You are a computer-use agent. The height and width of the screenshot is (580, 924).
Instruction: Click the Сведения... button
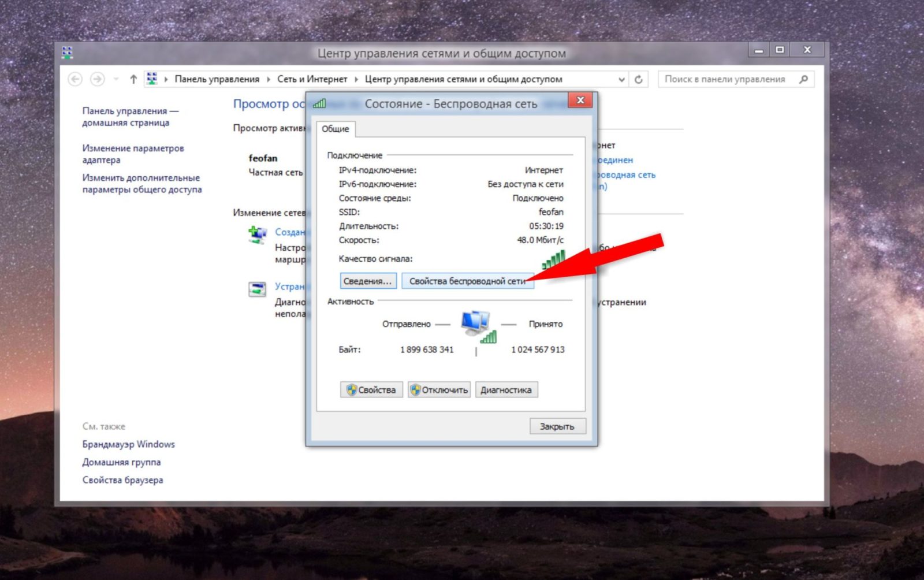tap(368, 281)
